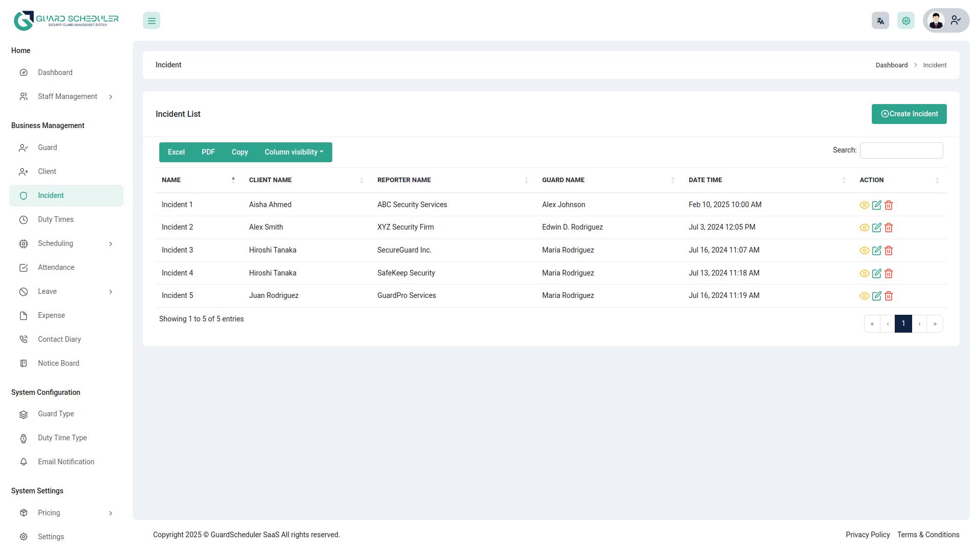The image size is (980, 551).
Task: Click the Create Incident button
Action: click(x=909, y=114)
